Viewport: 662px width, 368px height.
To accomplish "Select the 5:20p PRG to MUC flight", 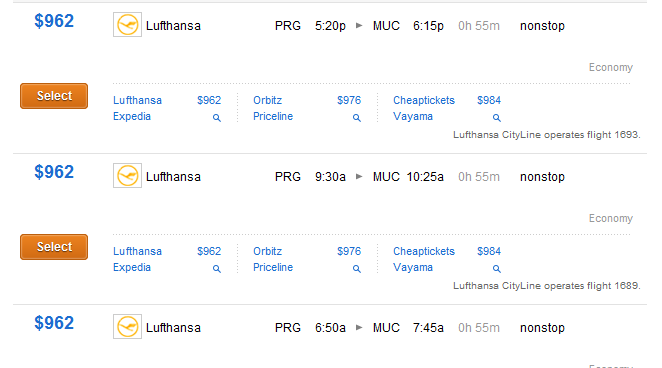I will pos(54,96).
